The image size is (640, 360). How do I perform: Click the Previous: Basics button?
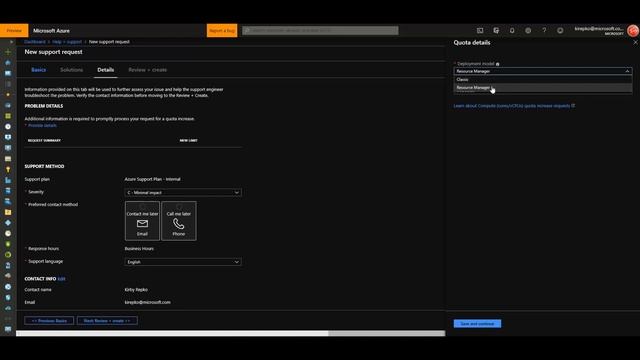49,321
